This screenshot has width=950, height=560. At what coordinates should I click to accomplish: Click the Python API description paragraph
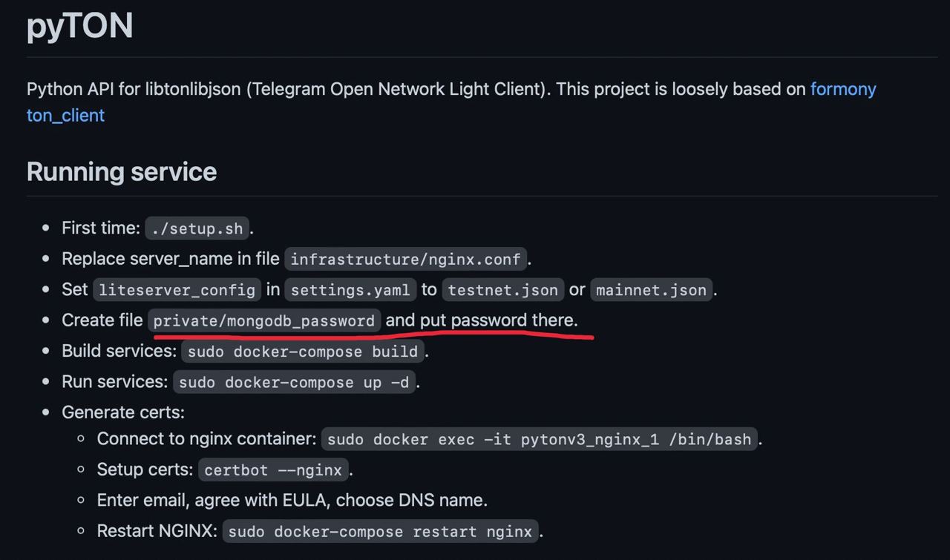451,102
